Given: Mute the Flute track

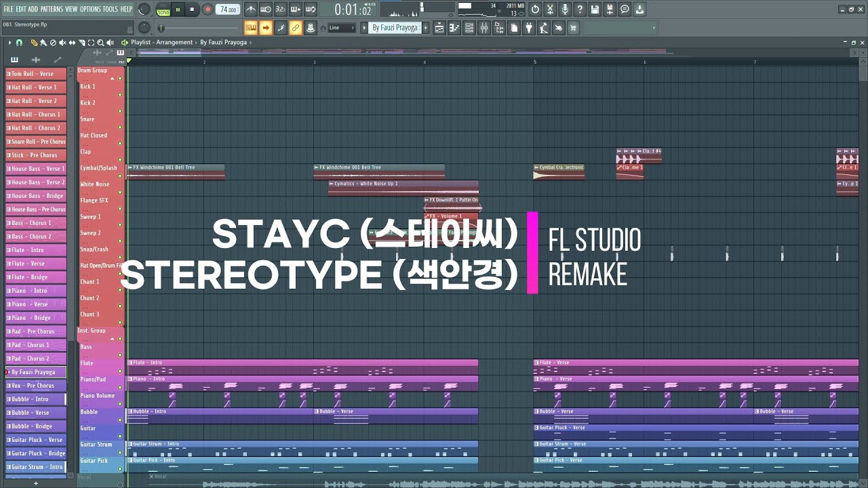Looking at the screenshot, I should (120, 371).
